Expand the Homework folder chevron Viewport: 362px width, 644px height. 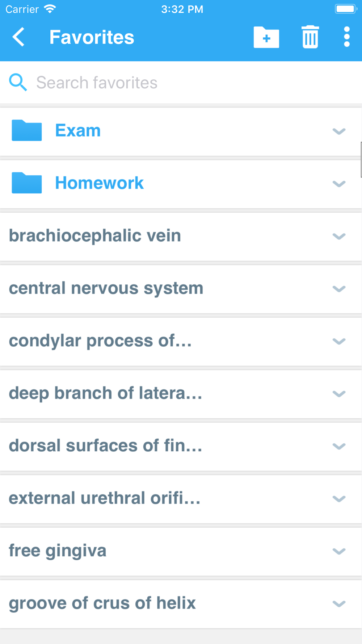tap(339, 184)
